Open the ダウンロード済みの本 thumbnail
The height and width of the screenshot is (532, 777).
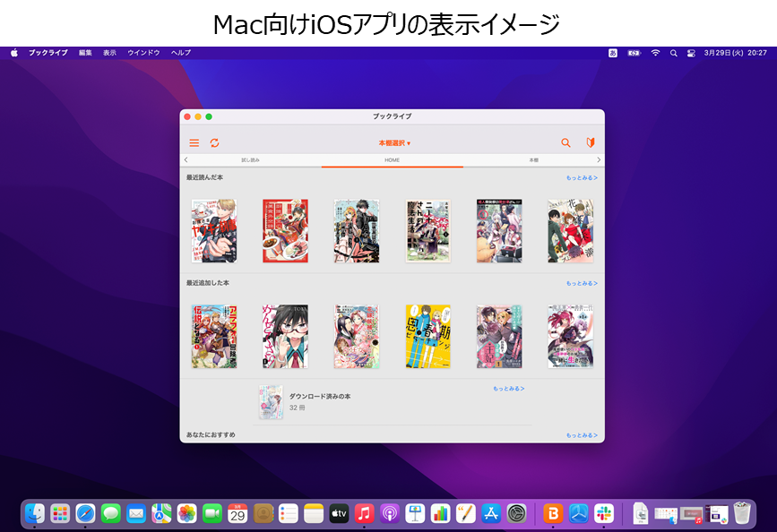tap(271, 402)
